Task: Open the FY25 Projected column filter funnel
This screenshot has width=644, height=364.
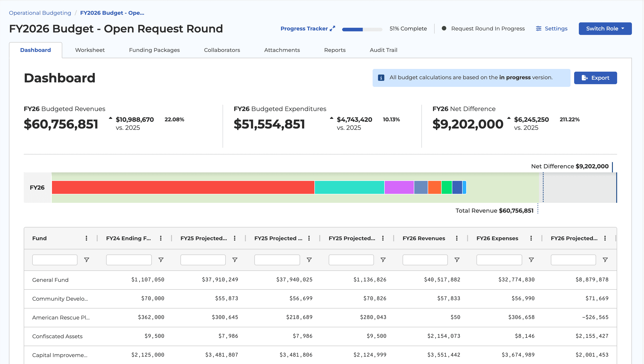Action: coord(235,259)
